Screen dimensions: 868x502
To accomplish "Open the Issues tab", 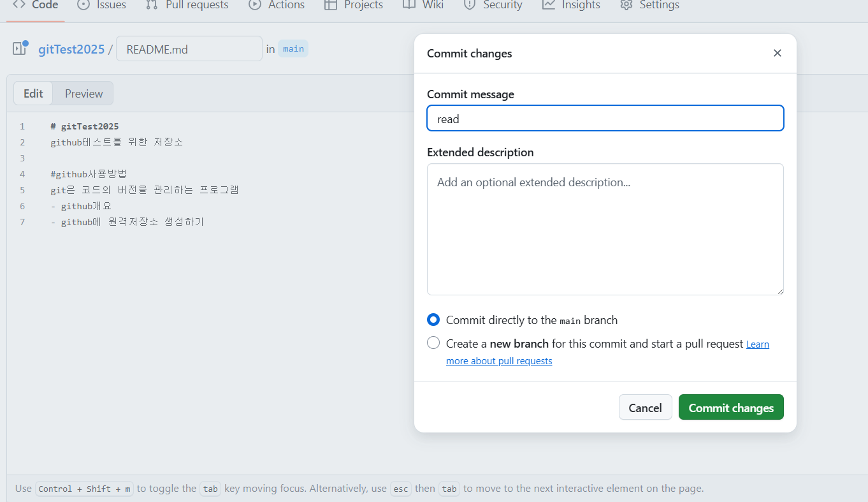I will pos(101,5).
